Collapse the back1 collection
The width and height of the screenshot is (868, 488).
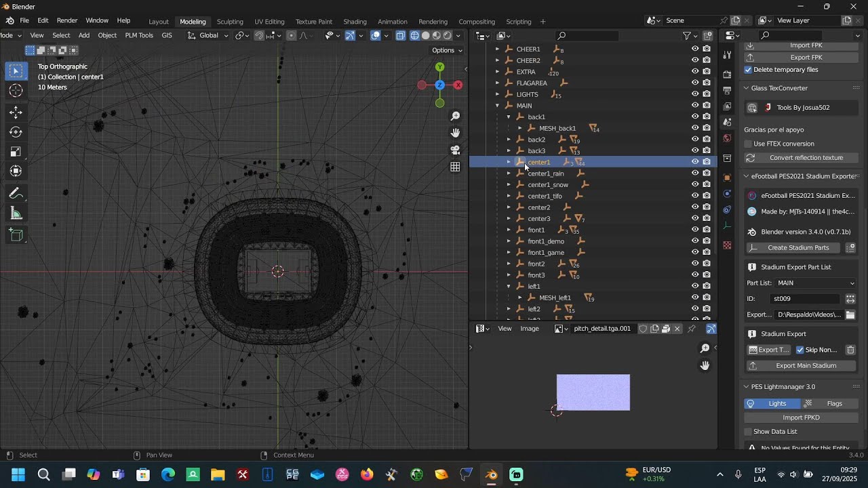pyautogui.click(x=509, y=117)
